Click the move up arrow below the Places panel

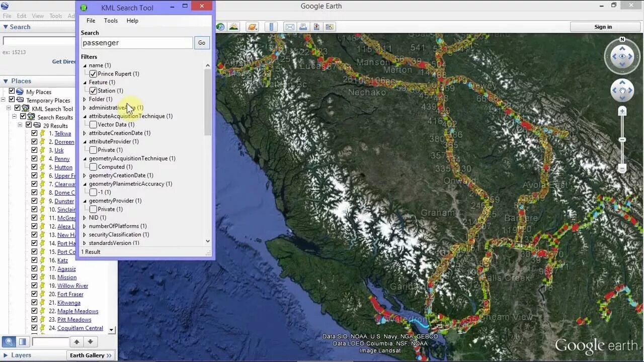76,342
